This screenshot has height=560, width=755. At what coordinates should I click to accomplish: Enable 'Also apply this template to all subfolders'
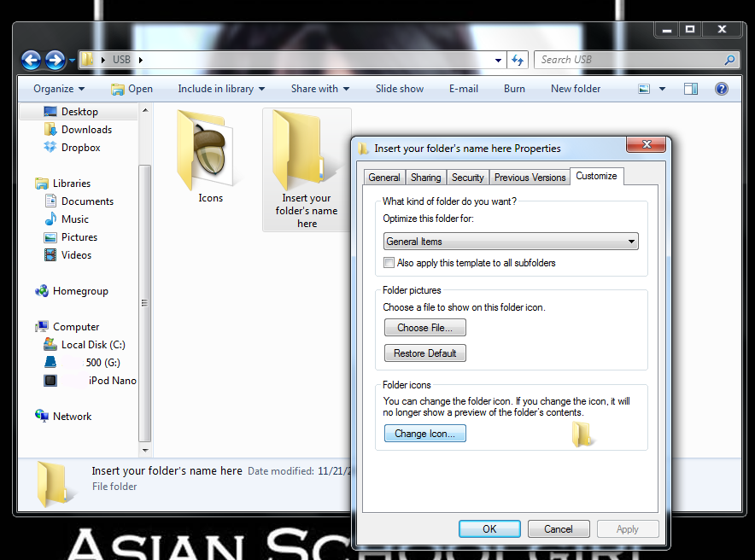[389, 262]
